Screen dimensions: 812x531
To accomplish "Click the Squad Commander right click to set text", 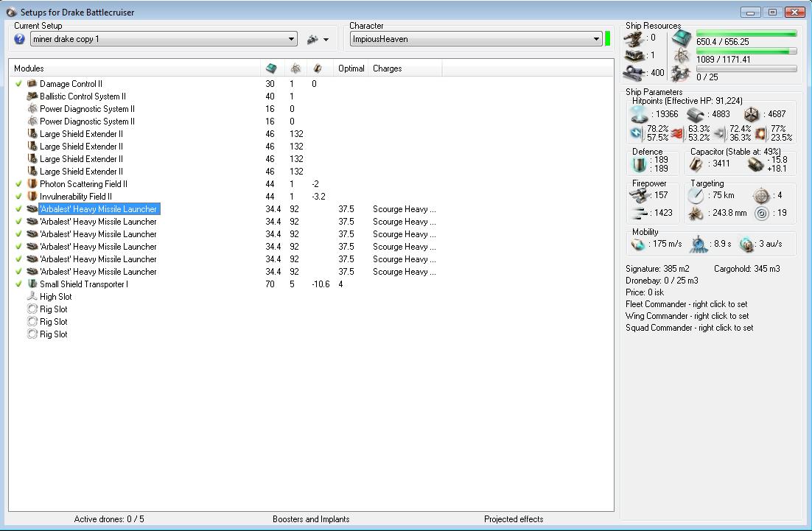I will click(x=689, y=328).
